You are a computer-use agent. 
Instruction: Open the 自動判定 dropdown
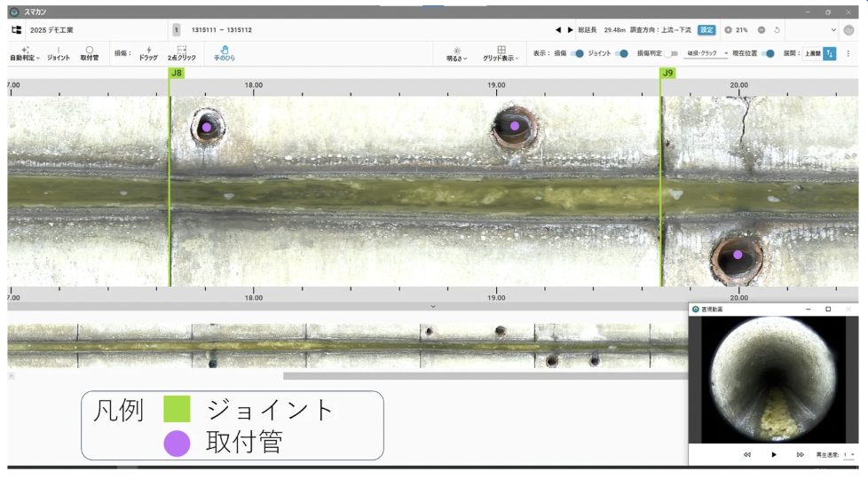(x=24, y=54)
